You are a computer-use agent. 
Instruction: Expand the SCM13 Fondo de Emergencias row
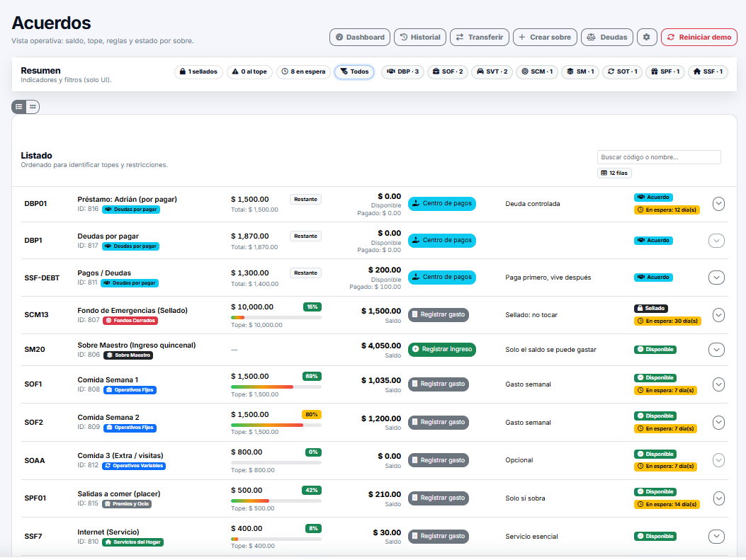(718, 315)
